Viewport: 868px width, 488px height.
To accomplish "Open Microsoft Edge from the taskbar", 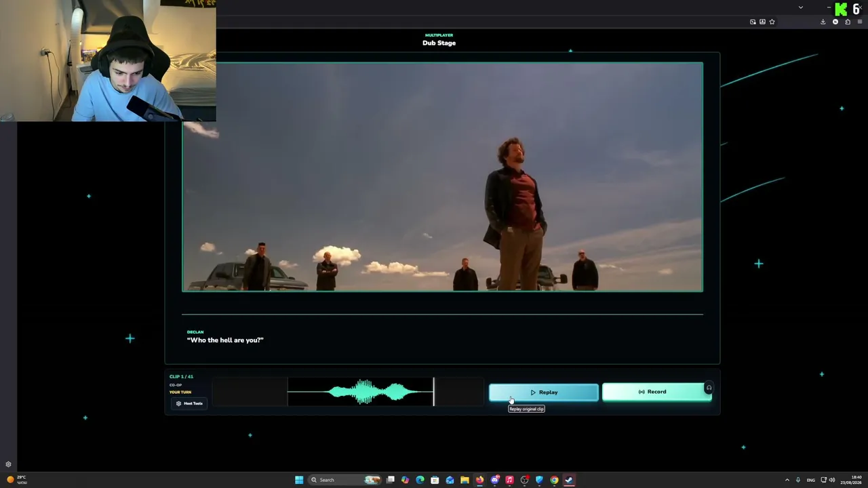I will (x=420, y=480).
